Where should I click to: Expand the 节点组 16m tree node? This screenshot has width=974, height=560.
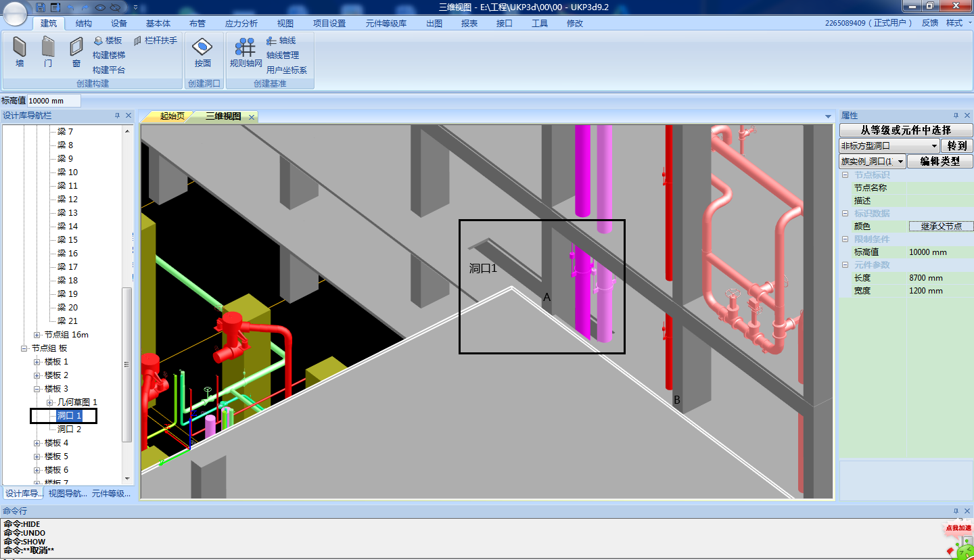tap(37, 335)
